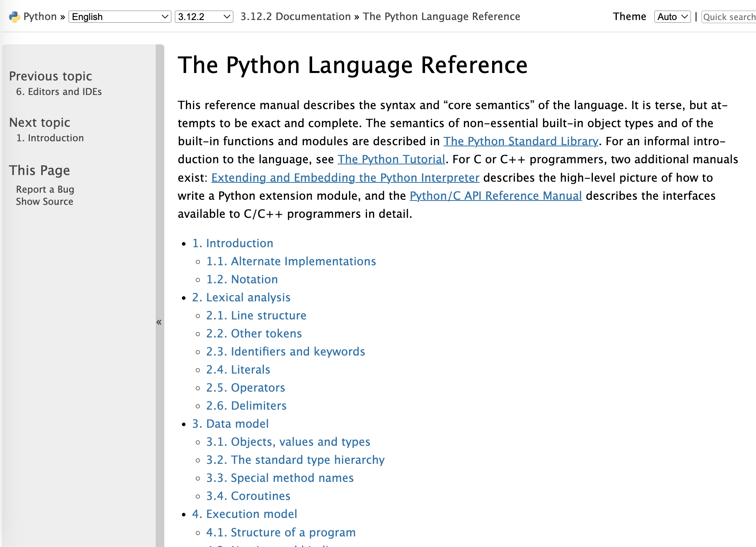Go to 2. Lexical analysis chapter

(x=241, y=297)
